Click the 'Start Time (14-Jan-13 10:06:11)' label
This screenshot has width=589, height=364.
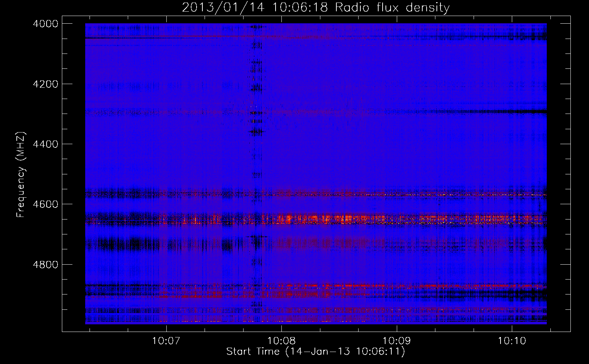click(316, 352)
